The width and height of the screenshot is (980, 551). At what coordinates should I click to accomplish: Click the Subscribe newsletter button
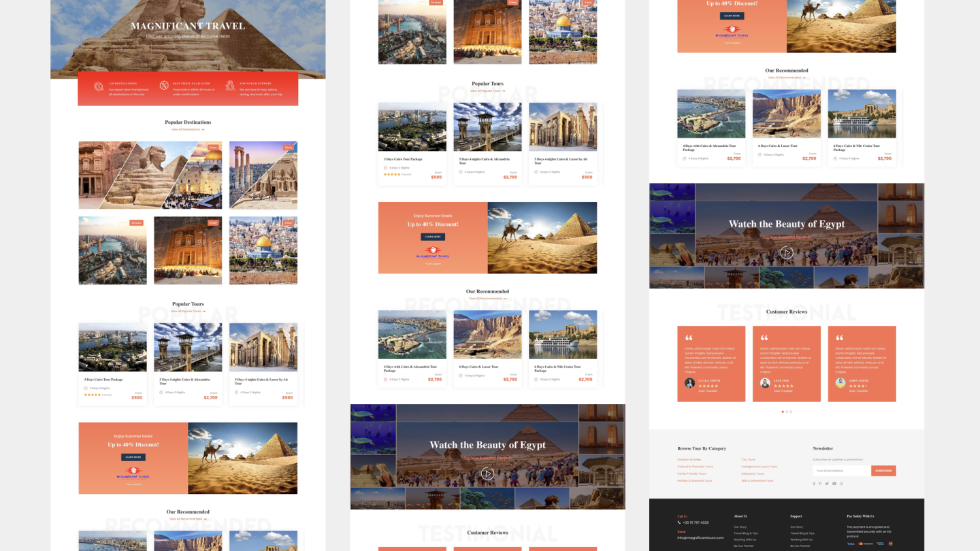883,471
